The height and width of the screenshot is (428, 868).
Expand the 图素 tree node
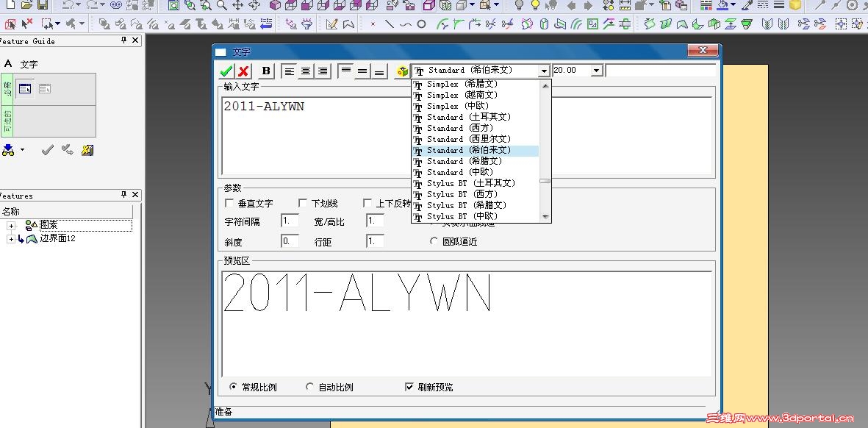[10, 225]
